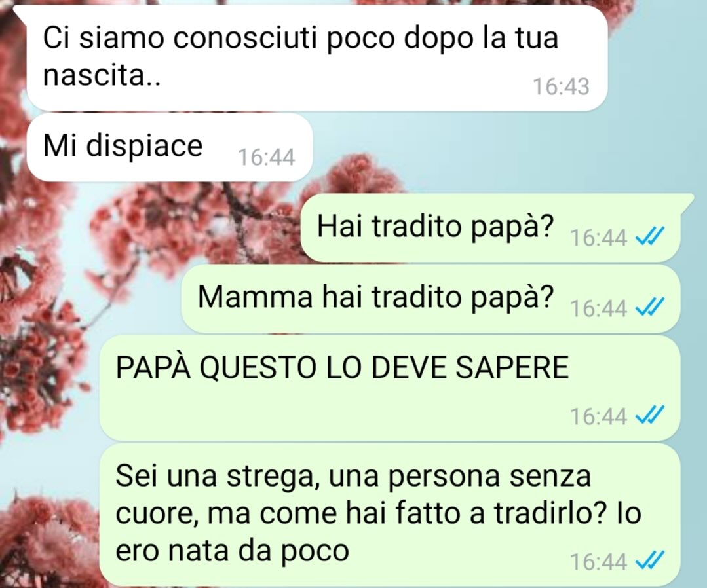Tap the 16:43 timestamp on first message

pyautogui.click(x=562, y=86)
